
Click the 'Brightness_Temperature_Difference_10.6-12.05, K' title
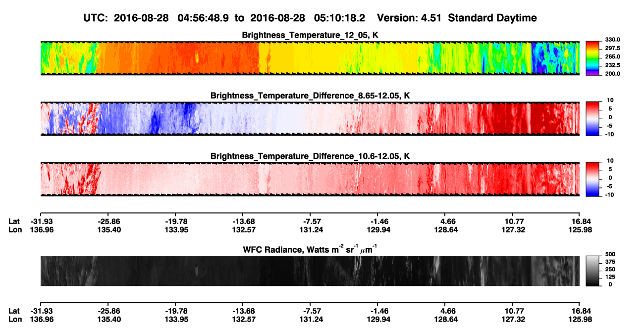click(x=310, y=156)
